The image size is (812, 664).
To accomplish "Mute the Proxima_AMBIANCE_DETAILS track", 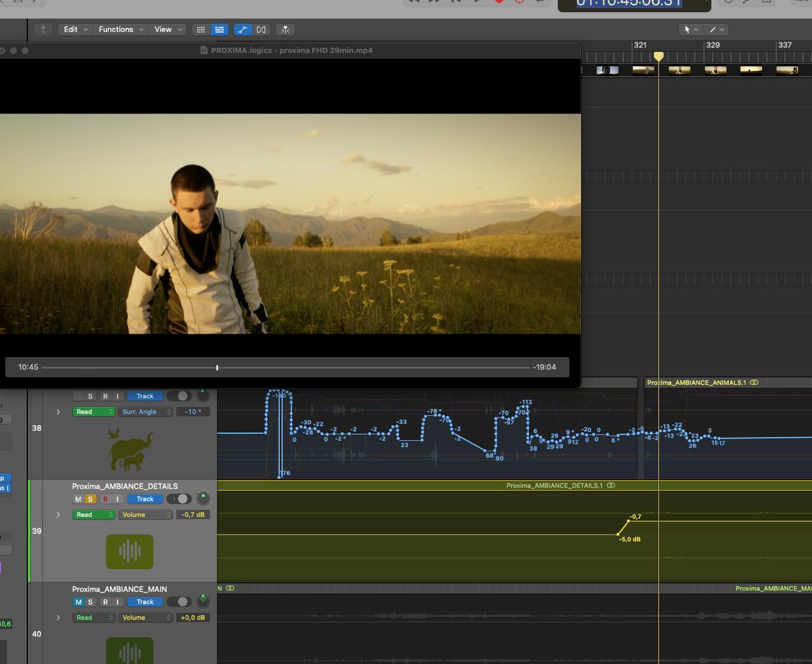I will click(x=79, y=499).
